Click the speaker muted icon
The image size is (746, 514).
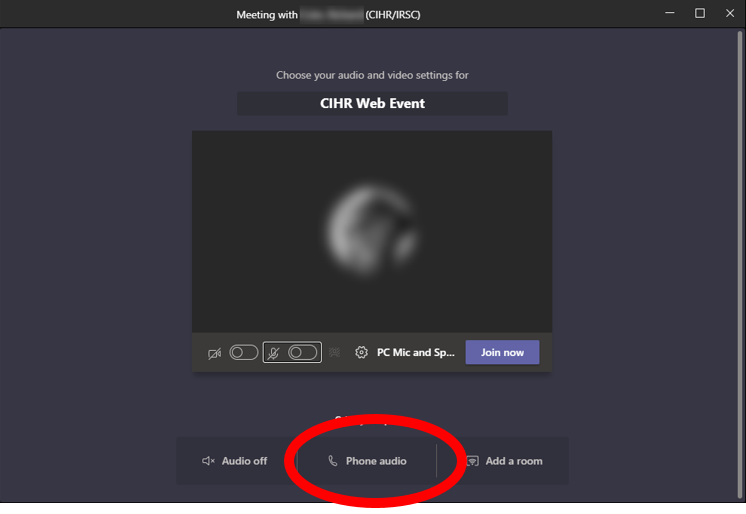coord(208,461)
